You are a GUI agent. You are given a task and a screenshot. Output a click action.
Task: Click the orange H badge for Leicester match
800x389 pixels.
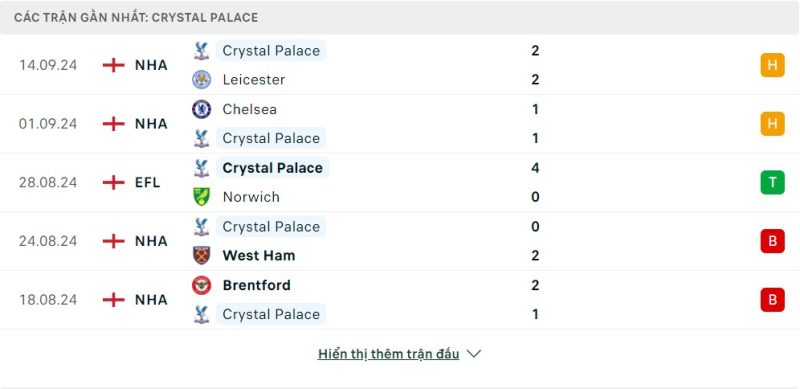(x=772, y=65)
